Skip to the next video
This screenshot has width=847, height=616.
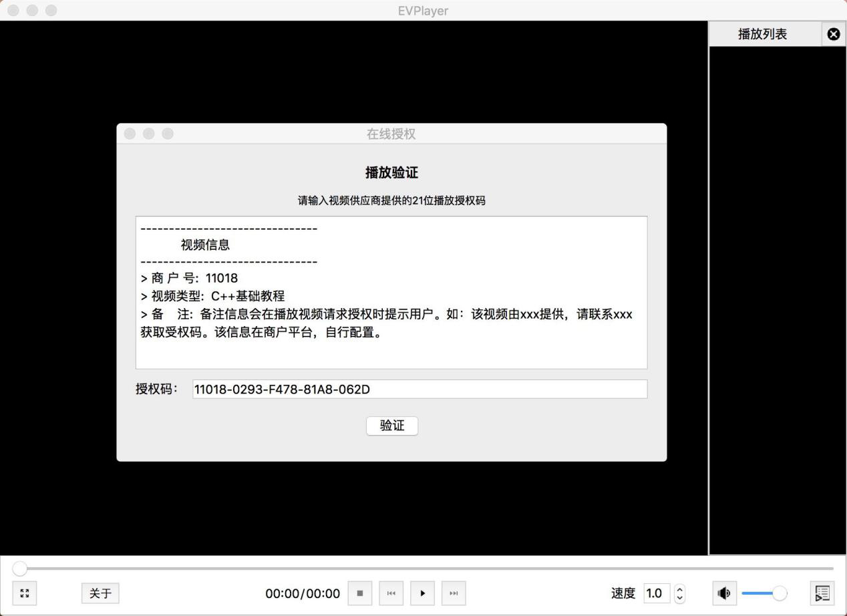pos(454,593)
